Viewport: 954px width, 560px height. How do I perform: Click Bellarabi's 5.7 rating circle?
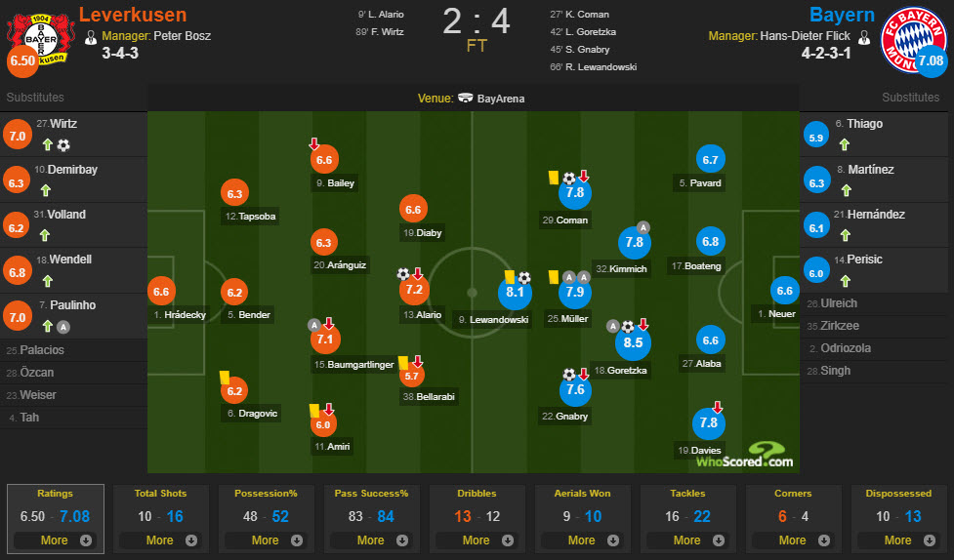click(412, 376)
